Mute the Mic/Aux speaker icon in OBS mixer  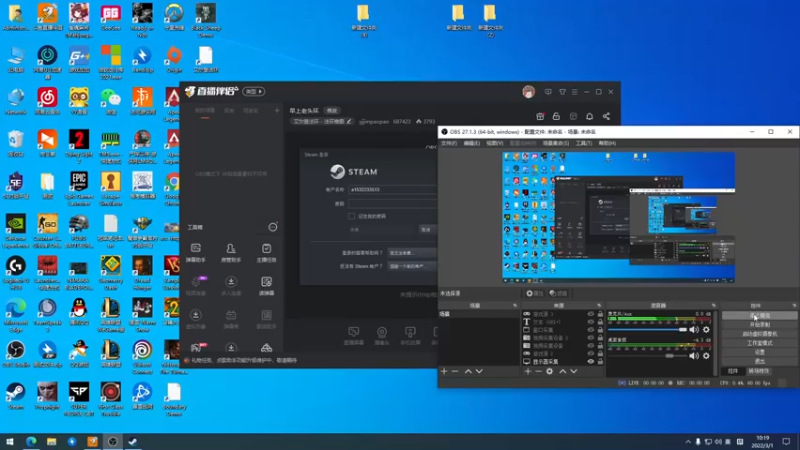(x=694, y=330)
